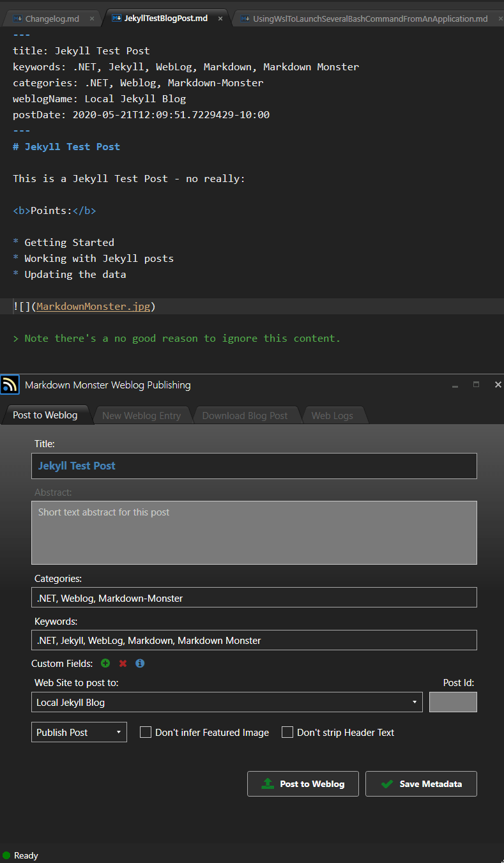Open the Web Site to post to dropdown
Screen dimensions: 504x863
click(227, 702)
